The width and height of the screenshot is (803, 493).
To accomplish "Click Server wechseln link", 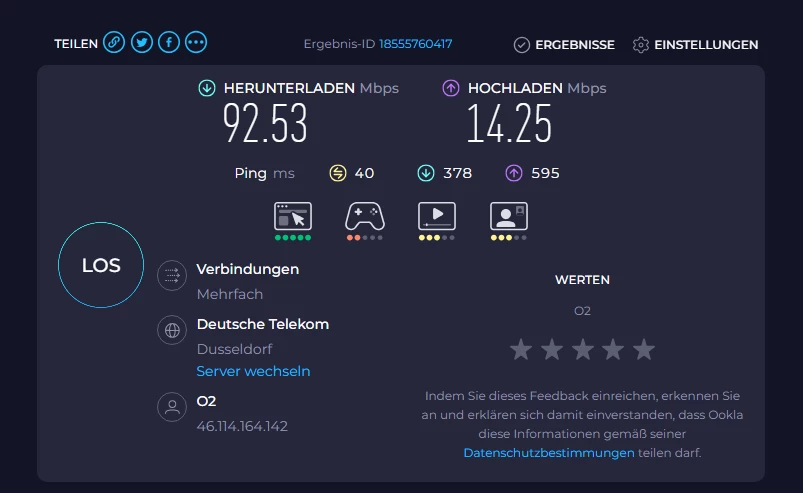I will (253, 371).
